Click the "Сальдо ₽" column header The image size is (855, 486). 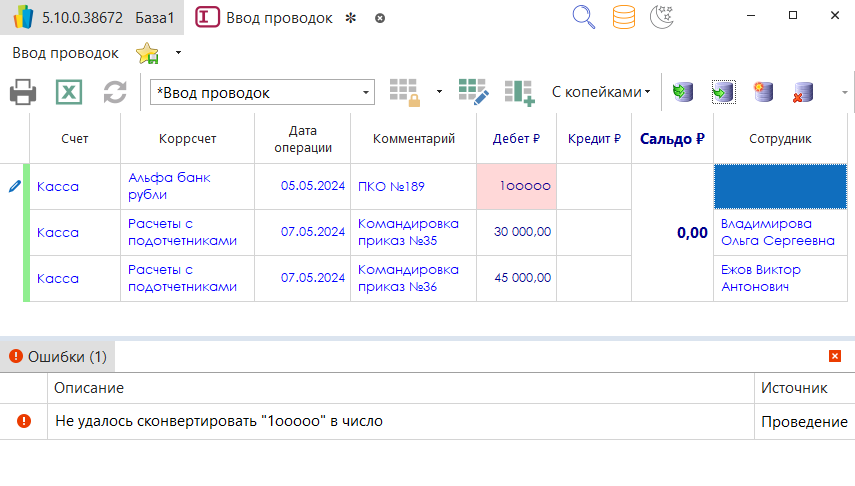coord(673,139)
